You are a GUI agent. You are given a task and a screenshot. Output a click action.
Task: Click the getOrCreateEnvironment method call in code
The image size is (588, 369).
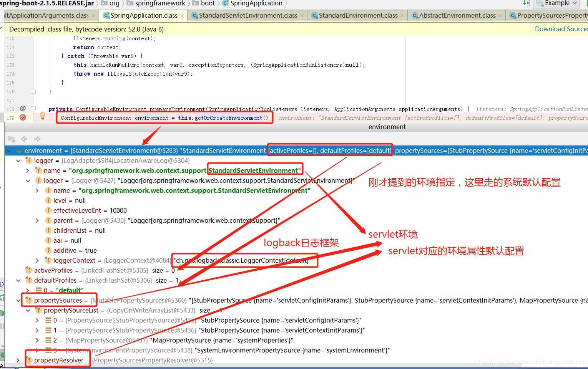click(x=228, y=118)
